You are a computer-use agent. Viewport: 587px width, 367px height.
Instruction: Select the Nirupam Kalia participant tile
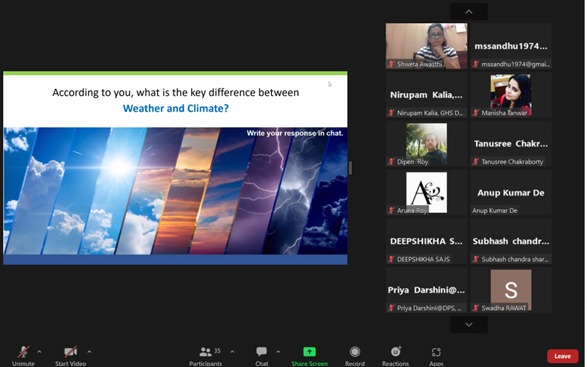click(426, 95)
